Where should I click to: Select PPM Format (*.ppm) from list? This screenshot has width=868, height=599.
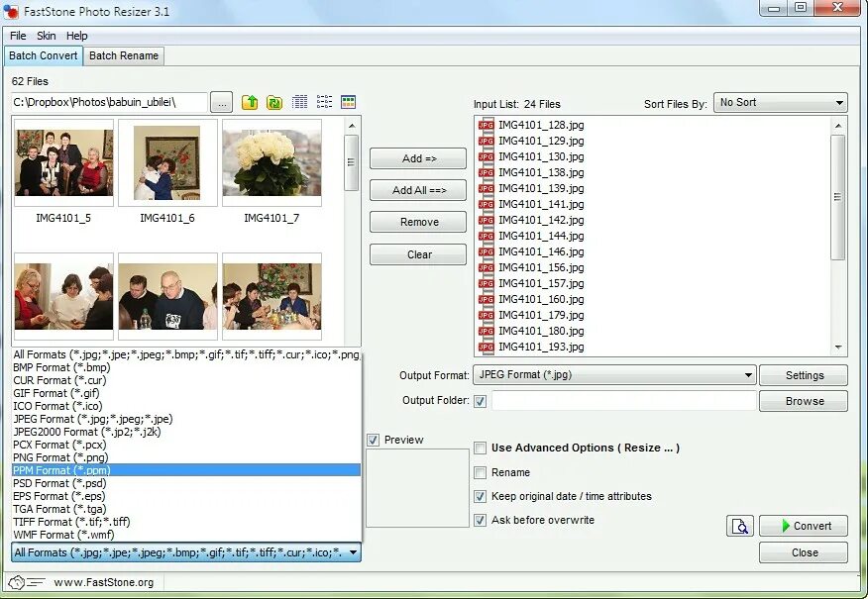[186, 470]
